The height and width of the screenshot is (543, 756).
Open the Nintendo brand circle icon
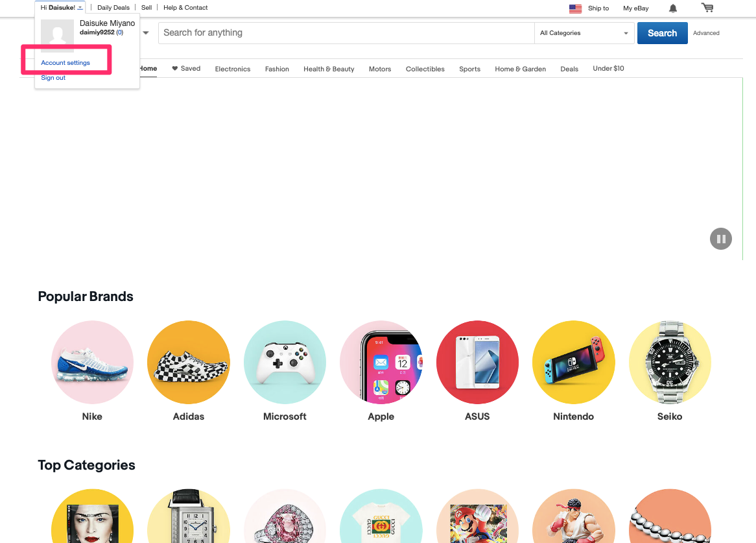[x=573, y=362]
